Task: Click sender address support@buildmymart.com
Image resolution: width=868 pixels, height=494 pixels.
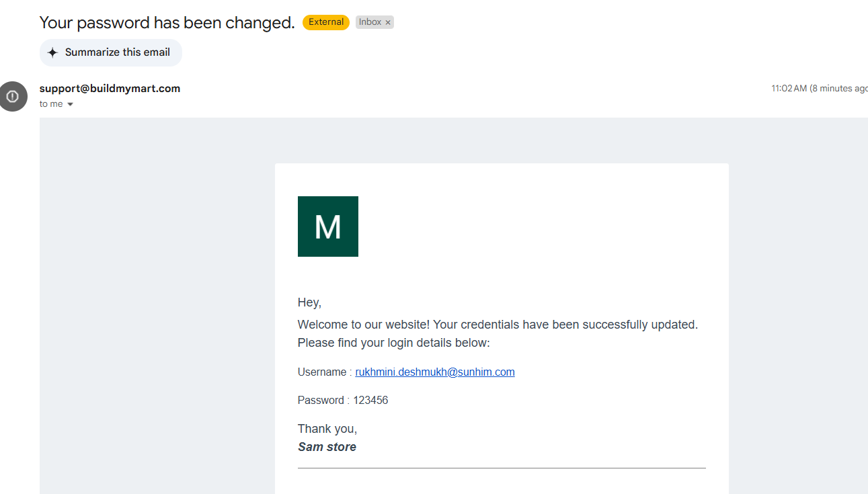Action: pyautogui.click(x=110, y=88)
